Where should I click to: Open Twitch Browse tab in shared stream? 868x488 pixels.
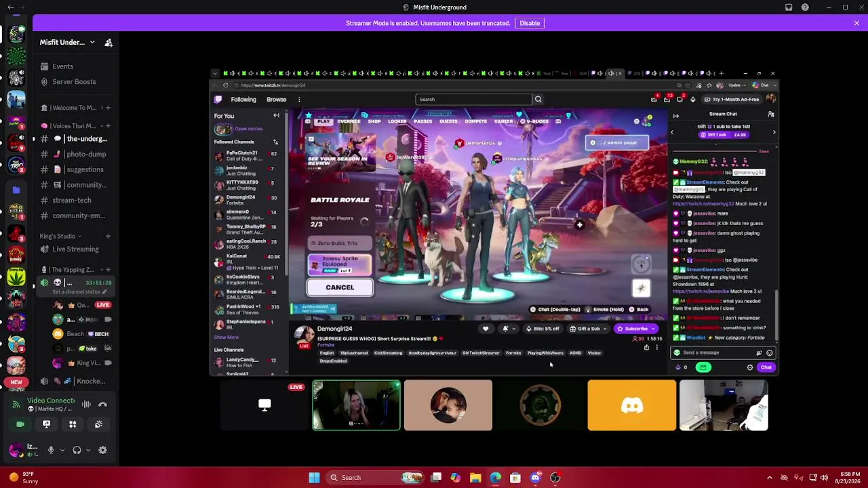[276, 100]
